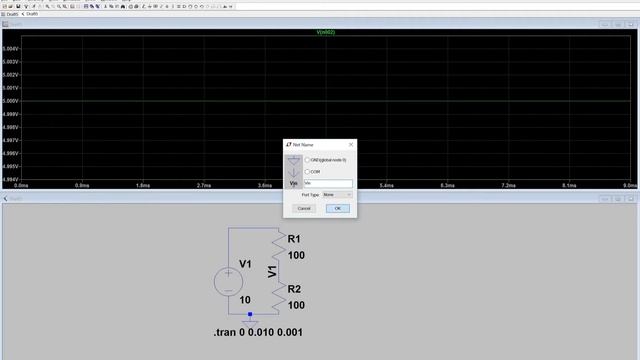Screen dimensions: 640x360
Task: Halt simulation toolbar icon
Action: point(40,7)
